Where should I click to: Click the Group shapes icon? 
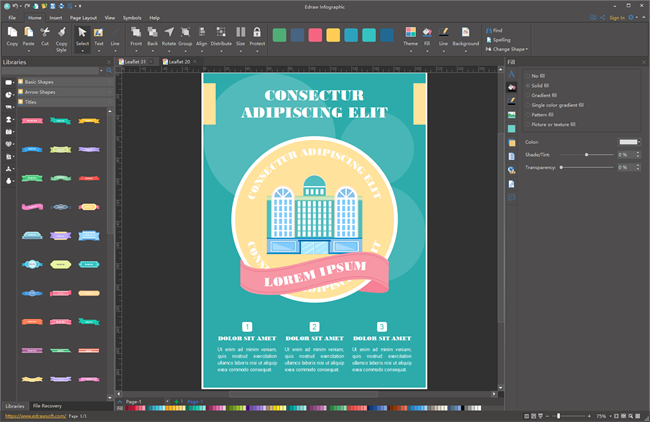(185, 34)
